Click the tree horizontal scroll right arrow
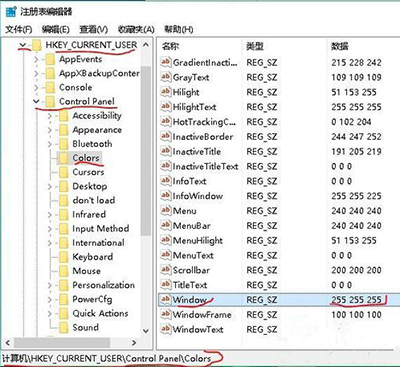Image resolution: width=400 pixels, height=367 pixels. pyautogui.click(x=134, y=343)
